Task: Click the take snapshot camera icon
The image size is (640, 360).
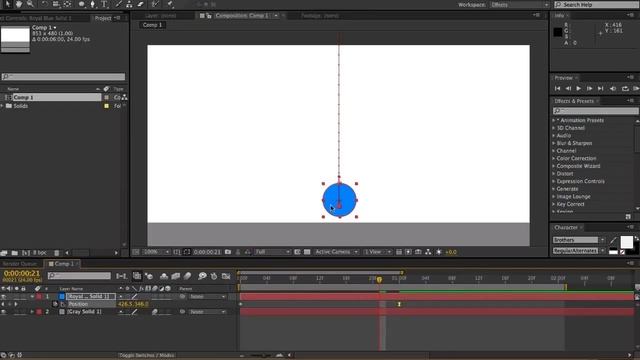Action: [x=228, y=252]
